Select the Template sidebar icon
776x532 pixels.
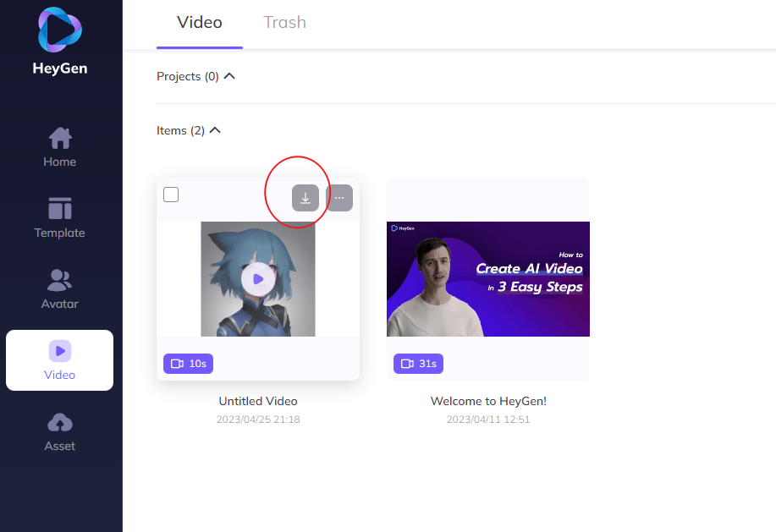[x=59, y=218]
